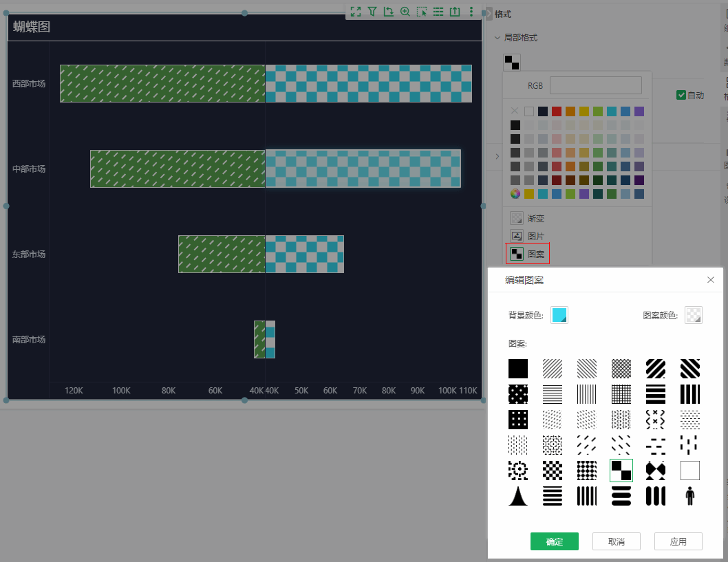Pick the dashed gear circle pattern
The width and height of the screenshot is (728, 562).
(x=518, y=471)
